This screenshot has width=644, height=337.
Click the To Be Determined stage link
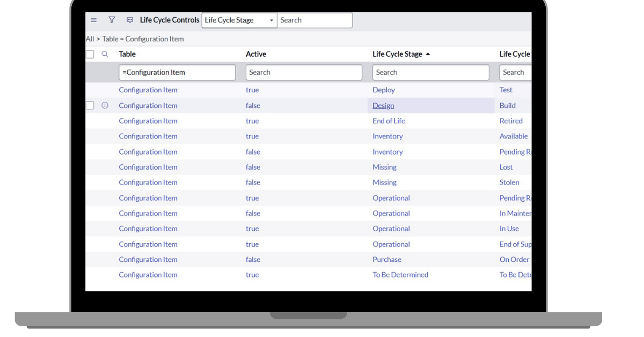point(400,274)
